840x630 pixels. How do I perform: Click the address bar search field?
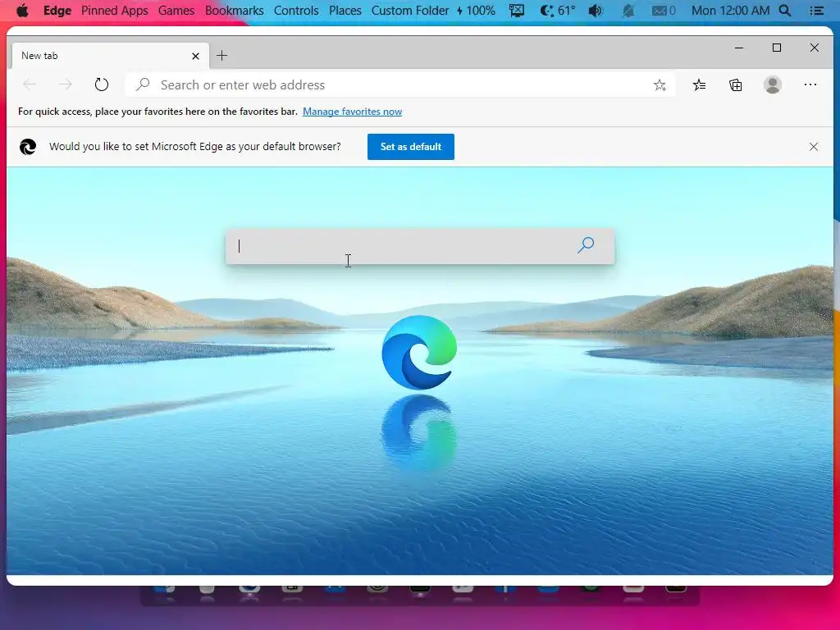coord(400,84)
